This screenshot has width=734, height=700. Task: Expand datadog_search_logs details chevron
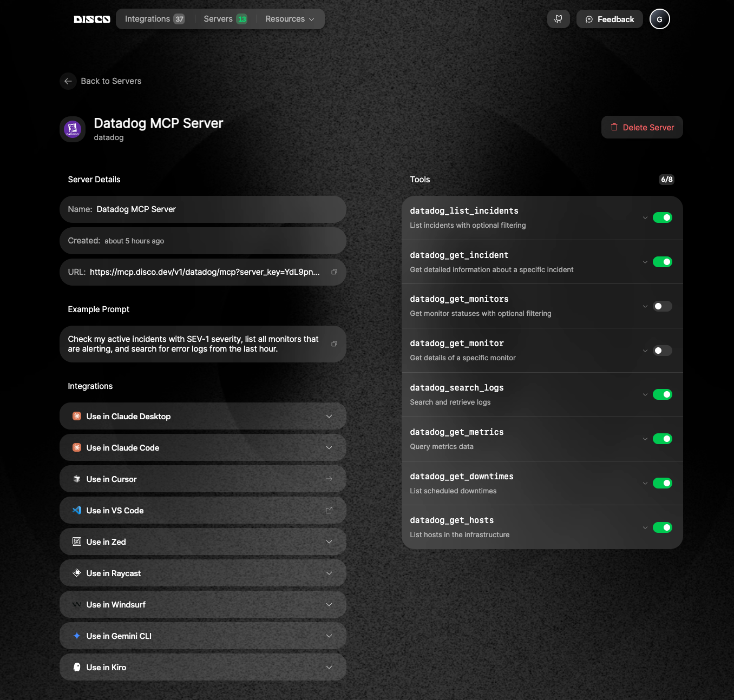(645, 394)
